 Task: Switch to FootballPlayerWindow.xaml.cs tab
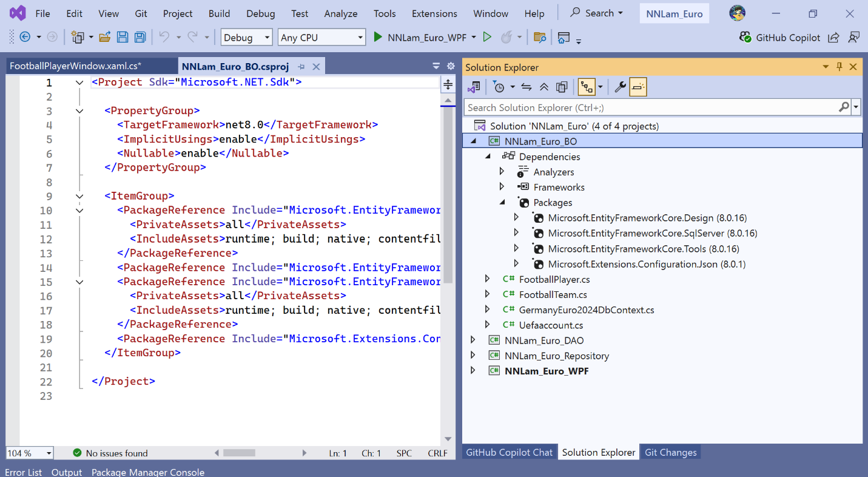[75, 67]
